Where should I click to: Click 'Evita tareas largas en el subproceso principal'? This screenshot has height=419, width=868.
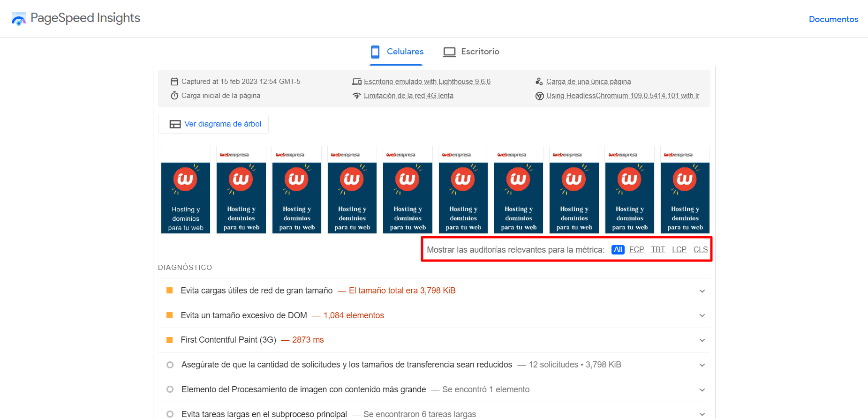point(264,414)
